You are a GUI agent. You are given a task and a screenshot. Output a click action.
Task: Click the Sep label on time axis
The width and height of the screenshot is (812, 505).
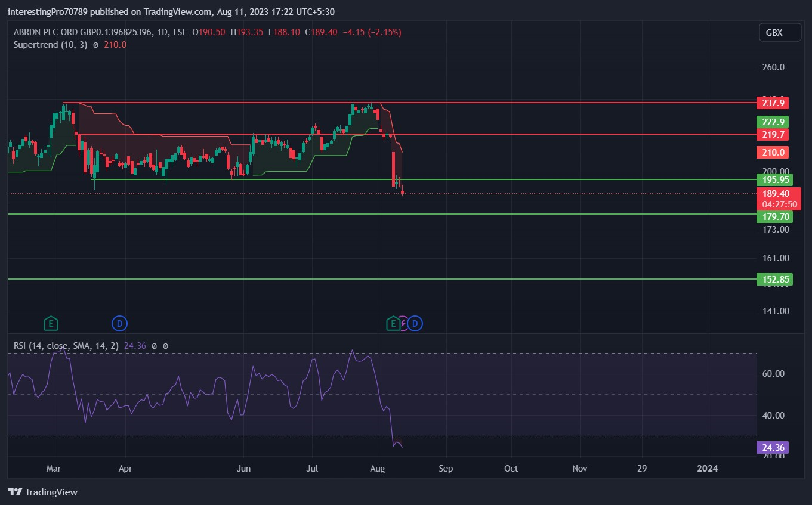[446, 469]
